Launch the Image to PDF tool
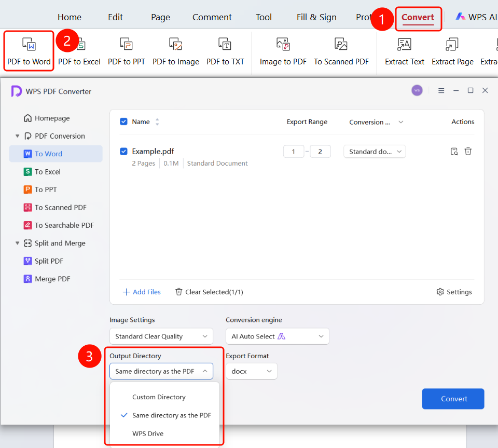This screenshot has height=448, width=498. pyautogui.click(x=283, y=51)
